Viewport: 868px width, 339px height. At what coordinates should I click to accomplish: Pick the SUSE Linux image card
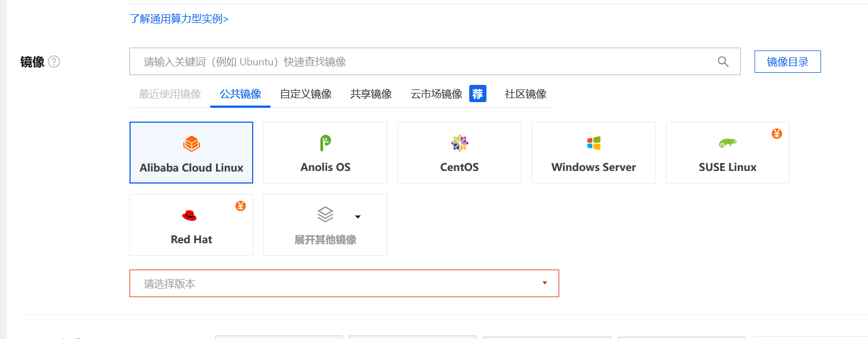point(728,153)
